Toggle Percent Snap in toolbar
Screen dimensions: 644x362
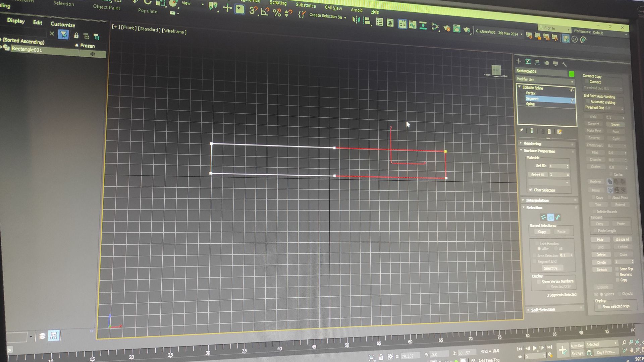[277, 13]
